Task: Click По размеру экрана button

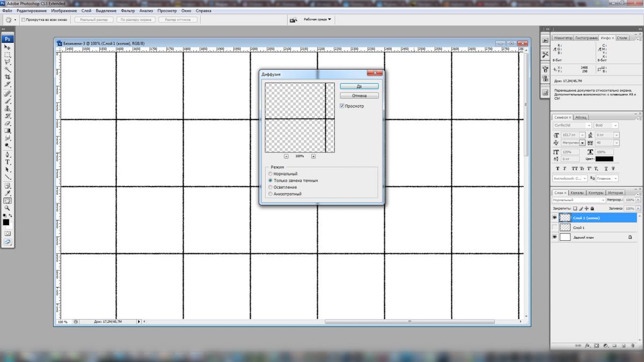Action: click(x=136, y=20)
